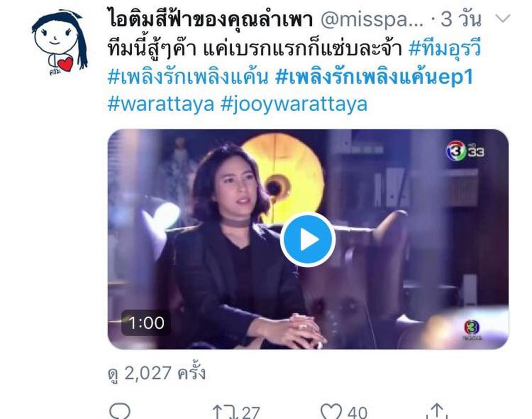Screen dimensions: 532x419
Task: Open the #jooywarattaya hashtag link
Action: 294,104
